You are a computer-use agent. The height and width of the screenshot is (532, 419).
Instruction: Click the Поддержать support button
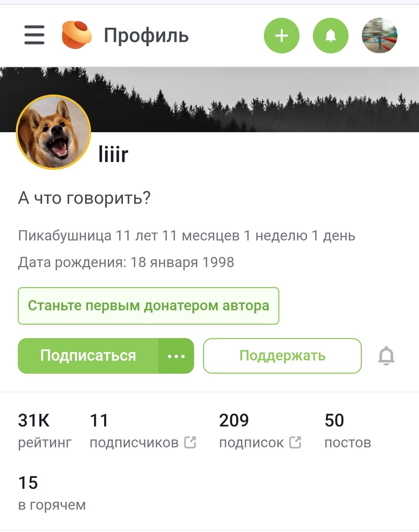click(282, 356)
